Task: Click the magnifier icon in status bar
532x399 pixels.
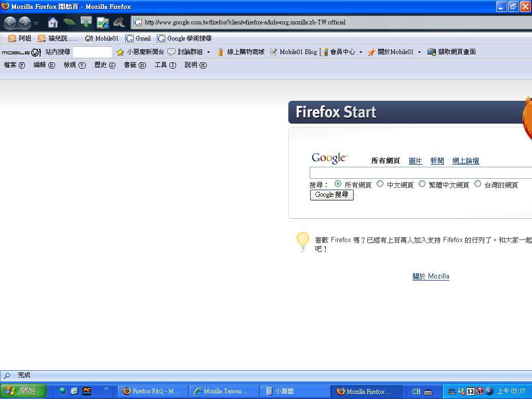Action: point(7,375)
